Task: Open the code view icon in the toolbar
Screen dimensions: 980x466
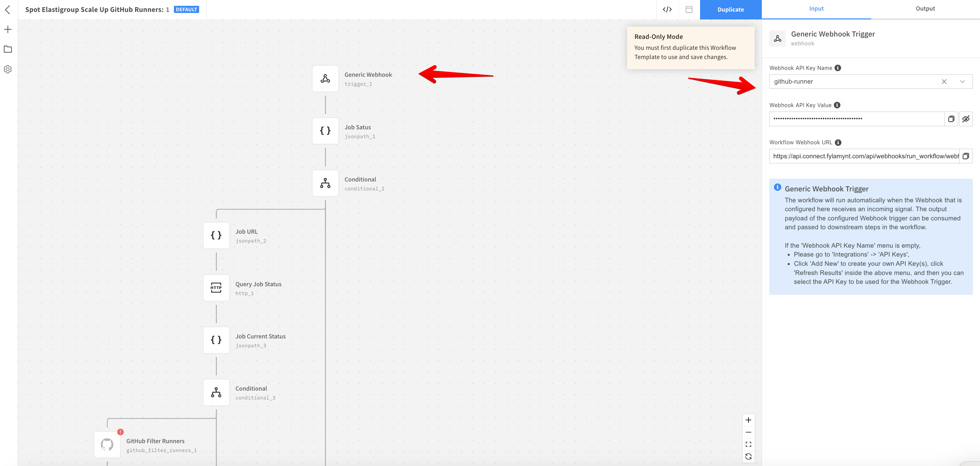Action: point(667,10)
